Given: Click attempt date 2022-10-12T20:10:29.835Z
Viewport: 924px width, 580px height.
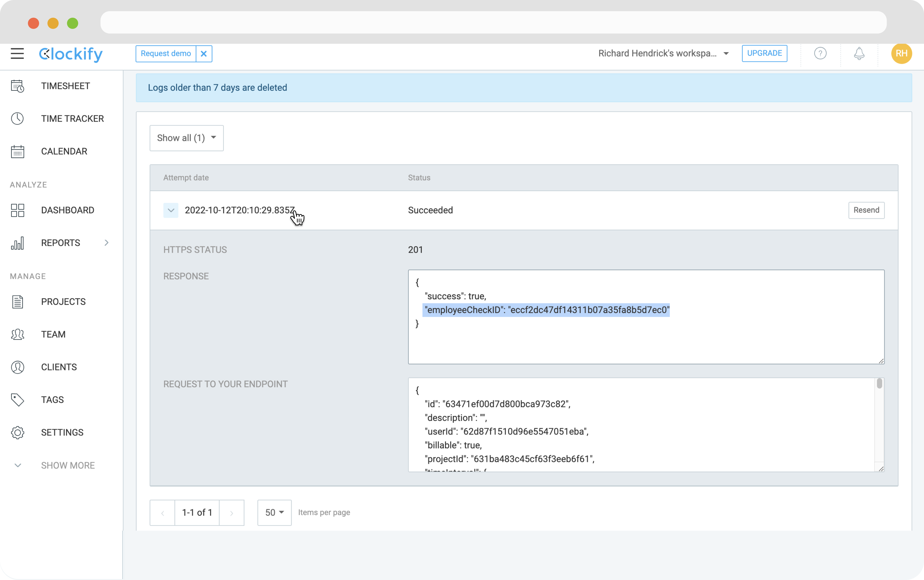Looking at the screenshot, I should click(x=240, y=210).
